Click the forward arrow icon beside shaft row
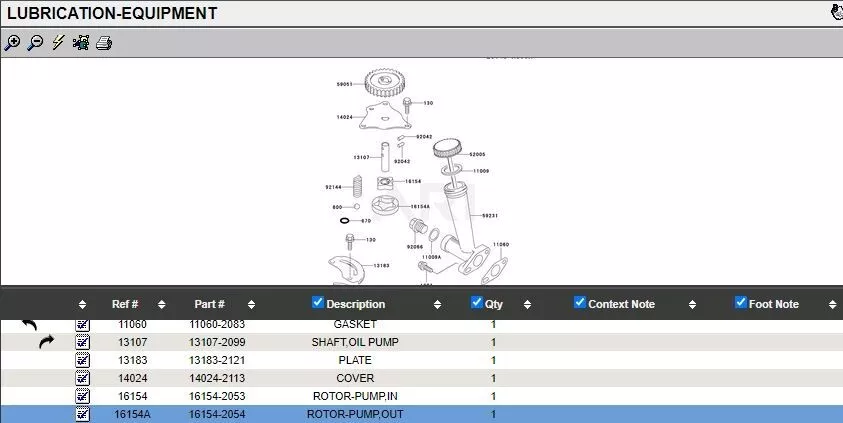The width and height of the screenshot is (843, 423). 46,342
